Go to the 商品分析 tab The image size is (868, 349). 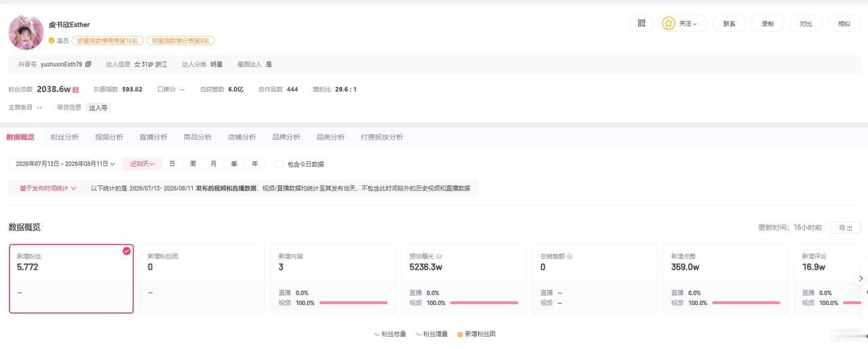[197, 137]
